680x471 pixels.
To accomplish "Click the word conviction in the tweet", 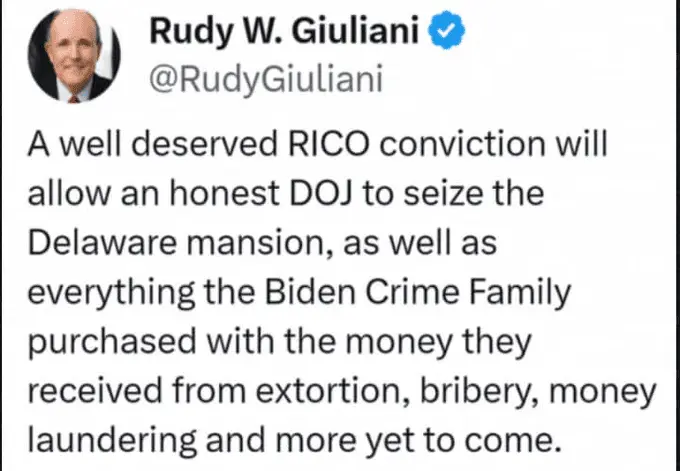I will (x=462, y=144).
